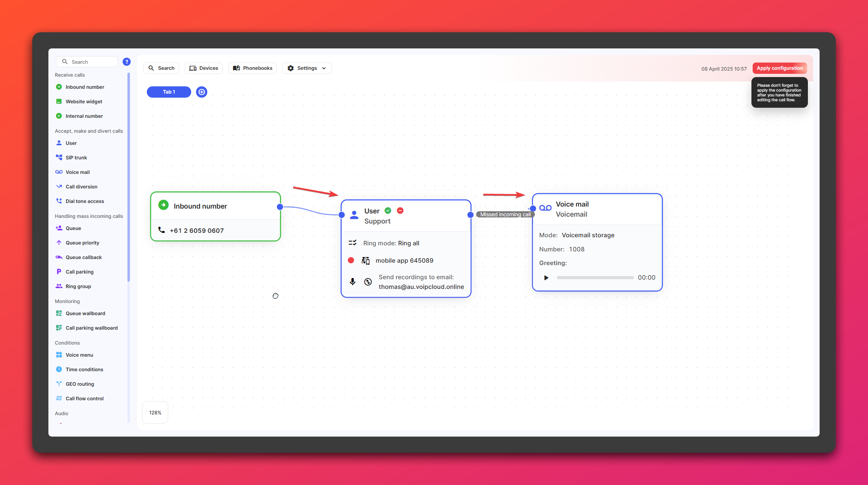Viewport: 868px width, 485px height.
Task: Click User node input connector dot
Action: (342, 215)
